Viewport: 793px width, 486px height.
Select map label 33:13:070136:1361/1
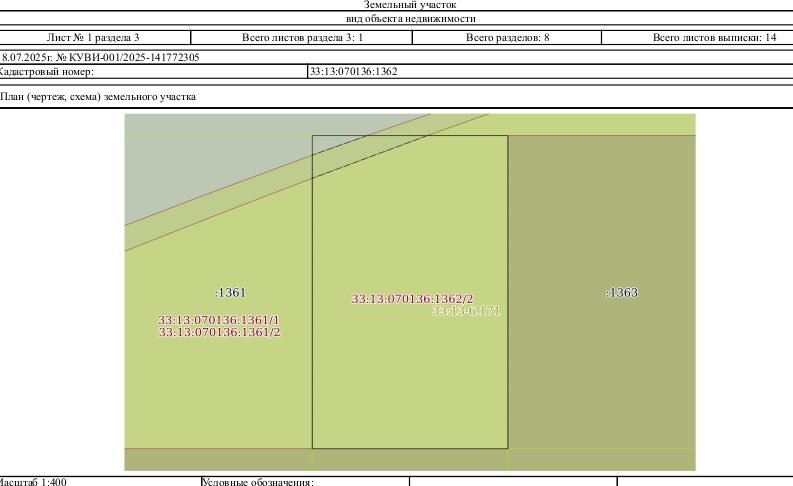[218, 320]
